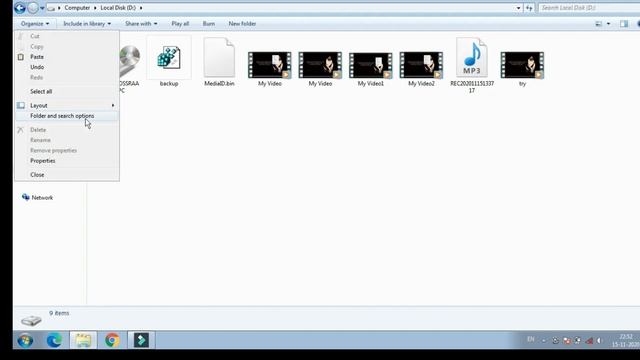Click the '9 items' status text
This screenshot has width=640, height=360.
59,313
